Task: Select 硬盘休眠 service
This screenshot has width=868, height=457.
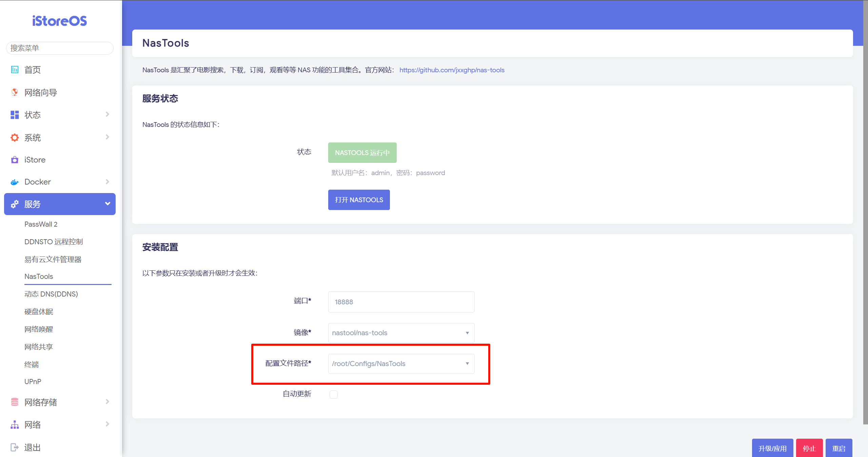Action: tap(39, 312)
